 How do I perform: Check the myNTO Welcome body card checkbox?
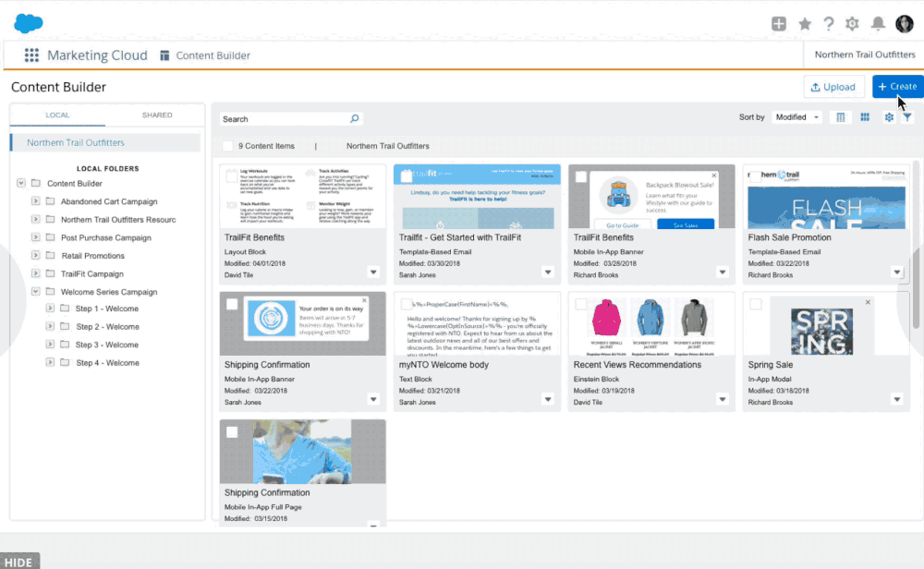(406, 304)
